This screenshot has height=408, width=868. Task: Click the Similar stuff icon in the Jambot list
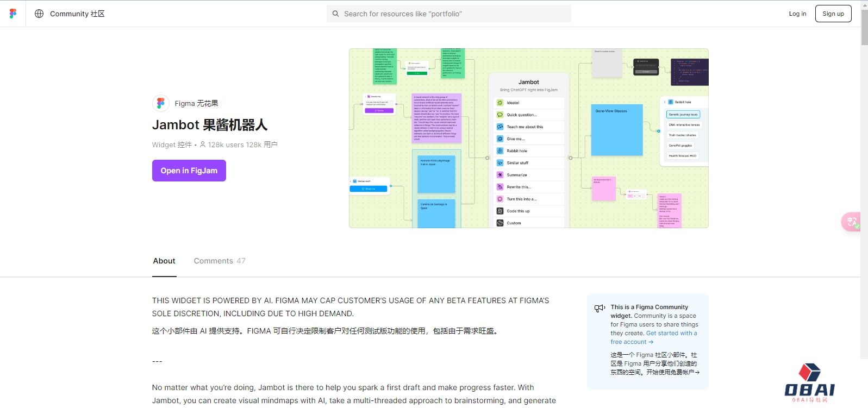pos(500,163)
